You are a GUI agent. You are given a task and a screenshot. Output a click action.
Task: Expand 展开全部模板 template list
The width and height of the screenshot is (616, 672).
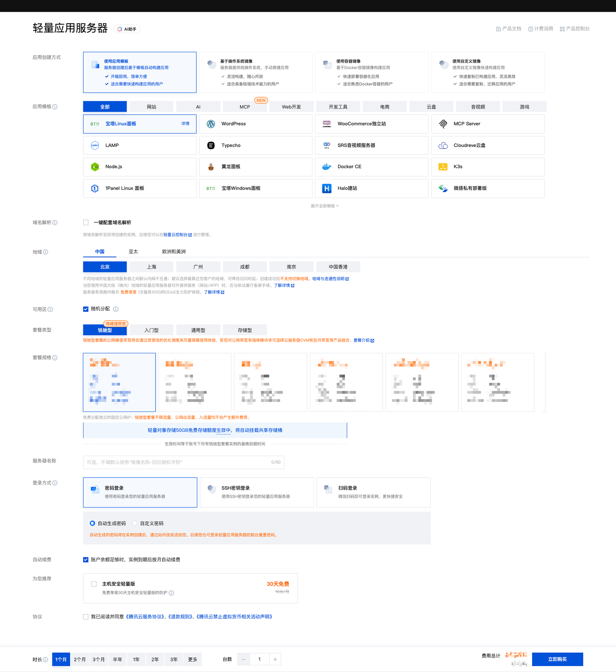tap(325, 206)
